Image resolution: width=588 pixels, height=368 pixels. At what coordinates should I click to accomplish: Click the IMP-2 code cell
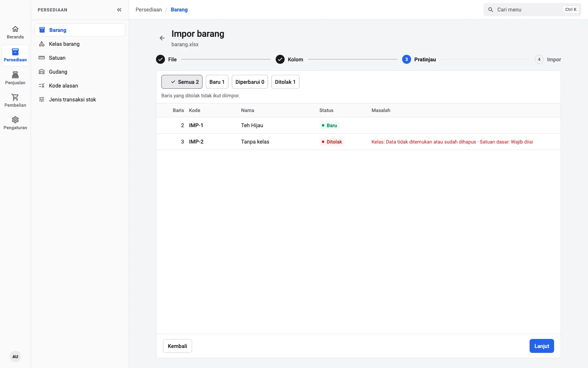(196, 142)
